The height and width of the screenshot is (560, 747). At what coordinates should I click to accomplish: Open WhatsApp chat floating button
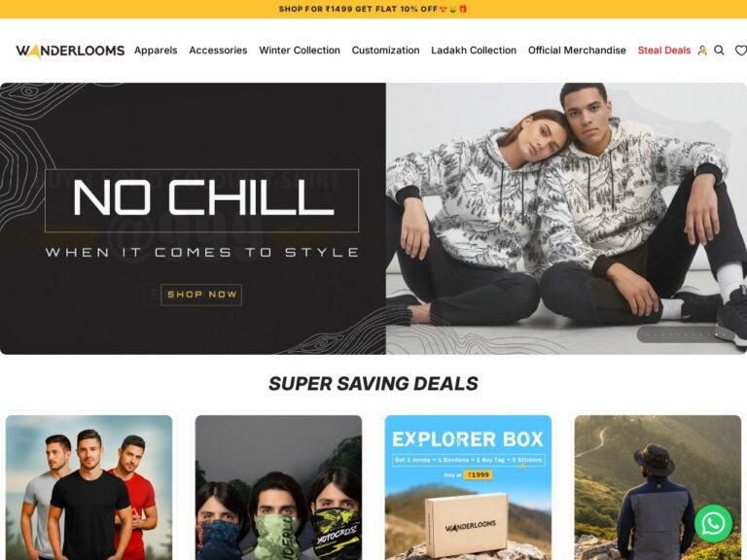pos(713,523)
